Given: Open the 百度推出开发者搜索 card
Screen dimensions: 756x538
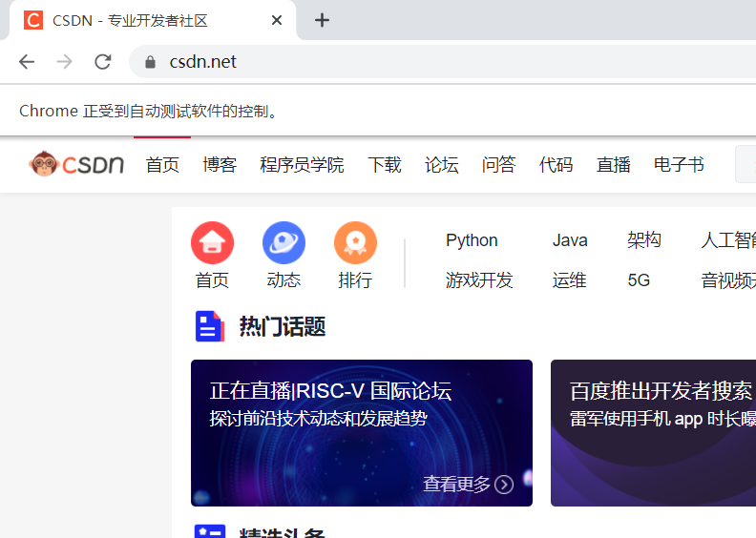Looking at the screenshot, I should point(653,432).
